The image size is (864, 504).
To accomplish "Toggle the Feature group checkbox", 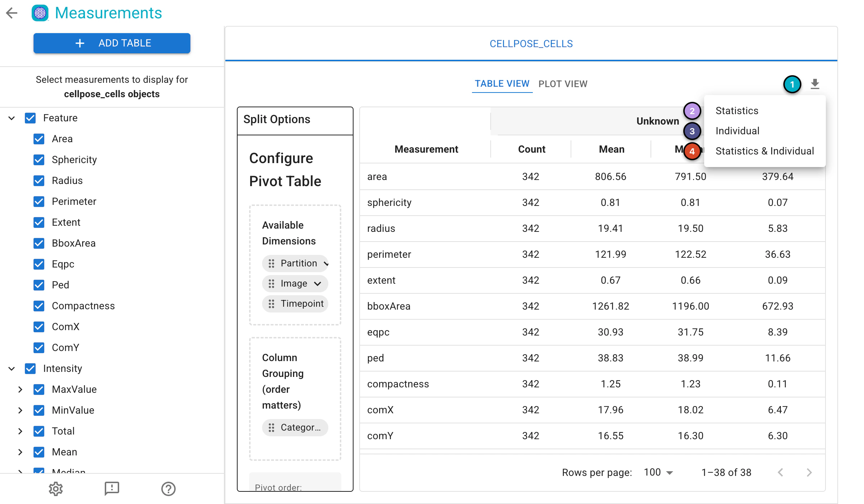I will [x=30, y=118].
